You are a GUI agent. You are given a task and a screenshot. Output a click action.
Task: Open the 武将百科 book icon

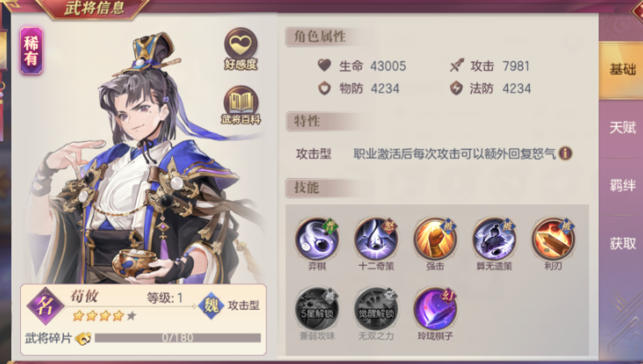pyautogui.click(x=240, y=105)
